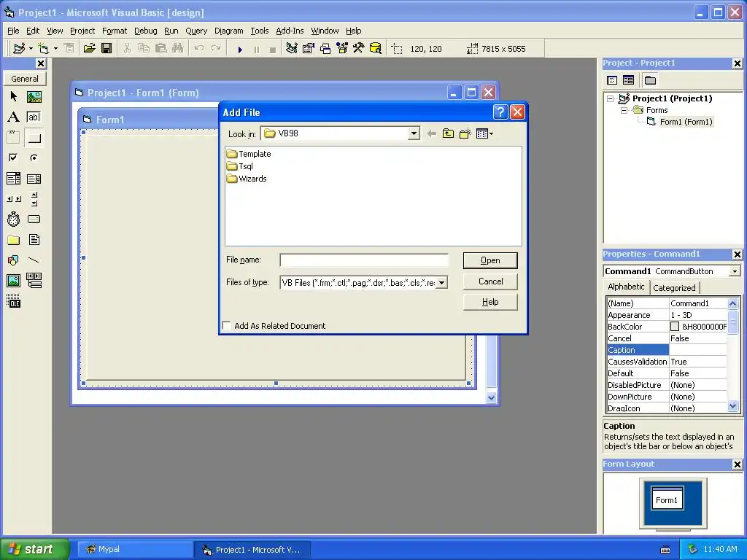Select the Template folder in file list
The height and width of the screenshot is (560, 747).
click(x=249, y=154)
